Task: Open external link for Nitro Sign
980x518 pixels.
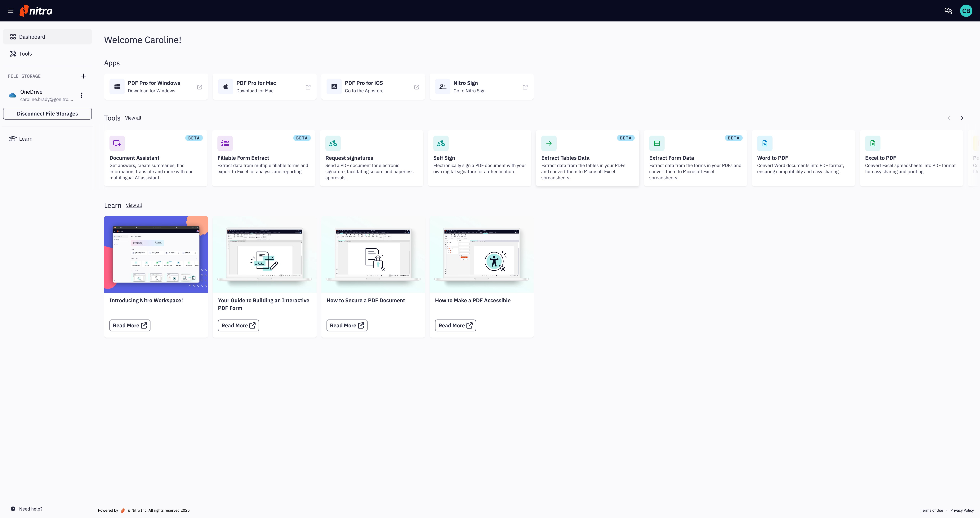Action: pos(525,87)
